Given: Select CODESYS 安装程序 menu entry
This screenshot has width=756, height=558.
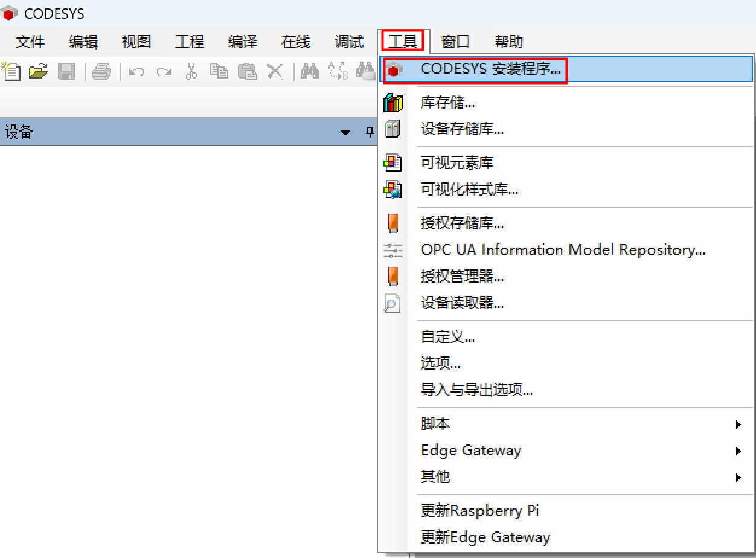Looking at the screenshot, I should [x=490, y=69].
